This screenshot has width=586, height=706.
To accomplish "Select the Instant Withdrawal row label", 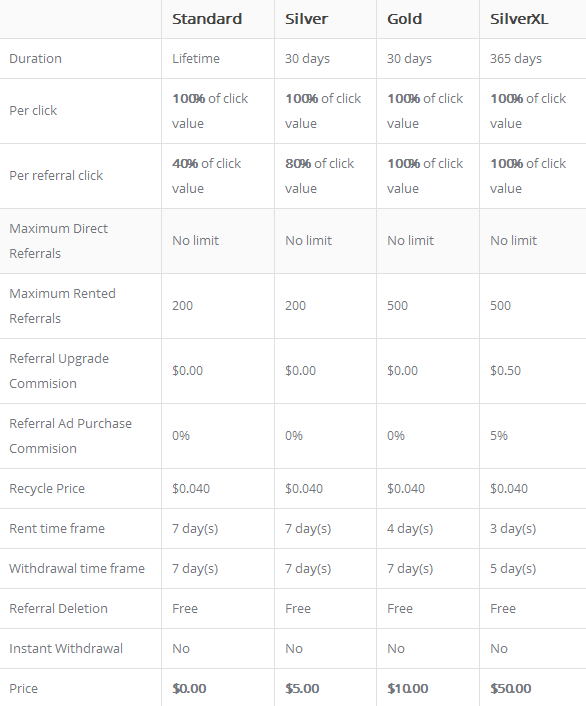I will 66,648.
